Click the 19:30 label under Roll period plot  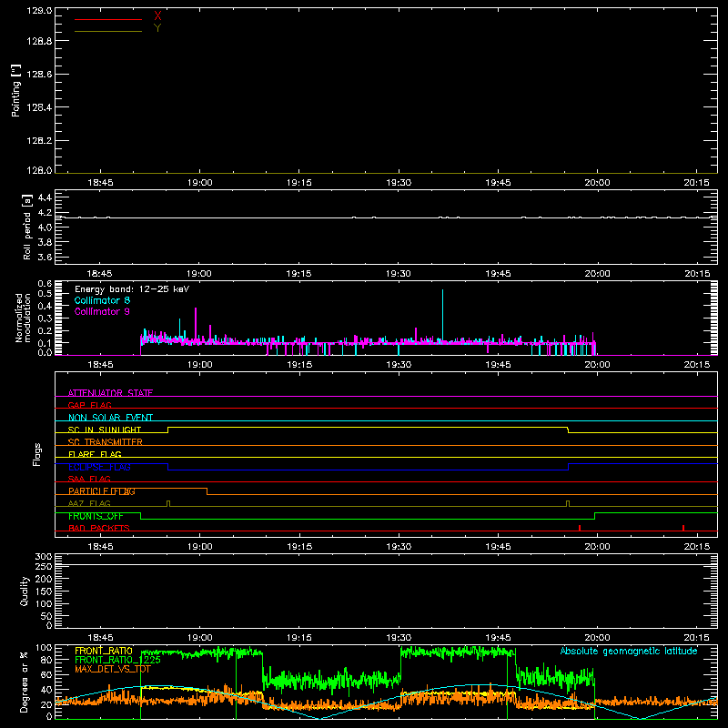(399, 274)
